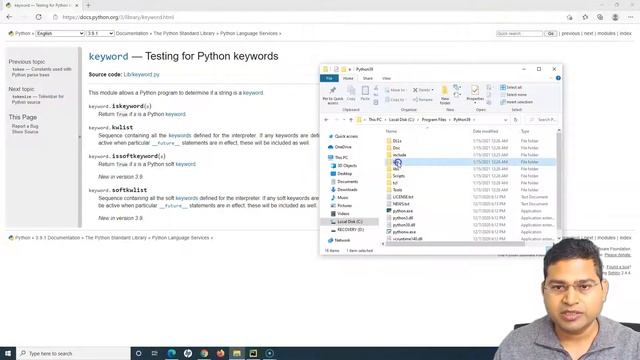Click Copy to in Explorer ribbon
This screenshot has width=640, height=360.
(395, 100)
